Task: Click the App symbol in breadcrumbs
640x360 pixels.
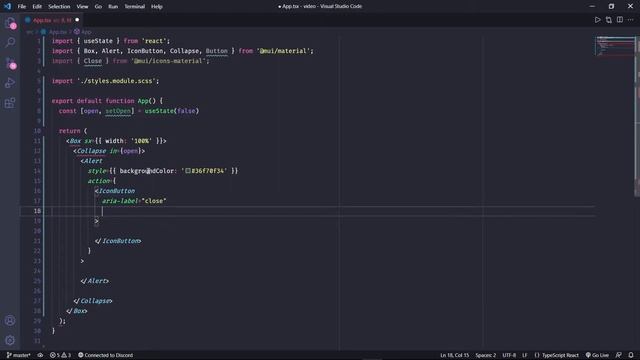Action: (x=82, y=31)
